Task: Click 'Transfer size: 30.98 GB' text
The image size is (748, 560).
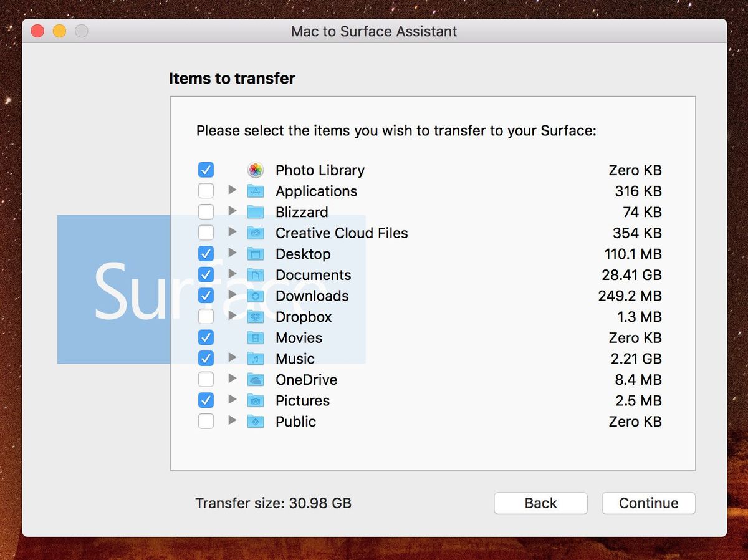Action: click(x=274, y=503)
